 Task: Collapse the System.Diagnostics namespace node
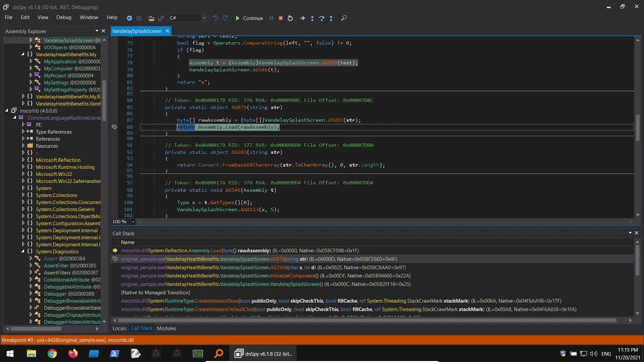coord(23,251)
